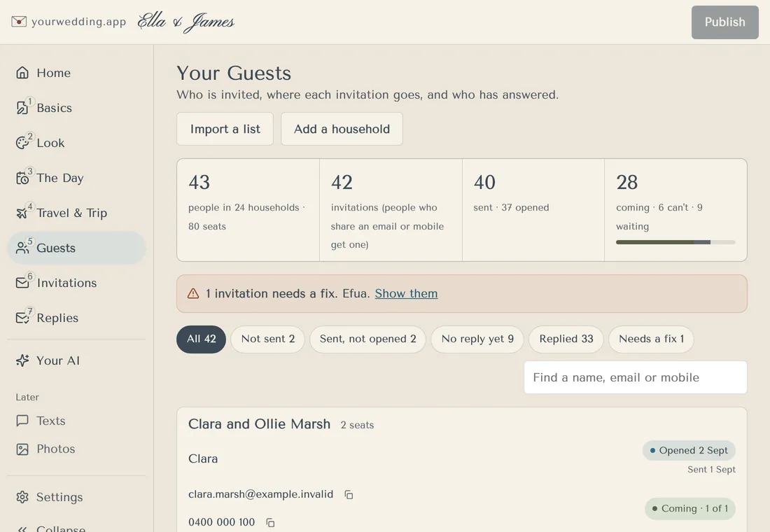The width and height of the screenshot is (770, 532).
Task: Click Import a list
Action: [x=225, y=129]
